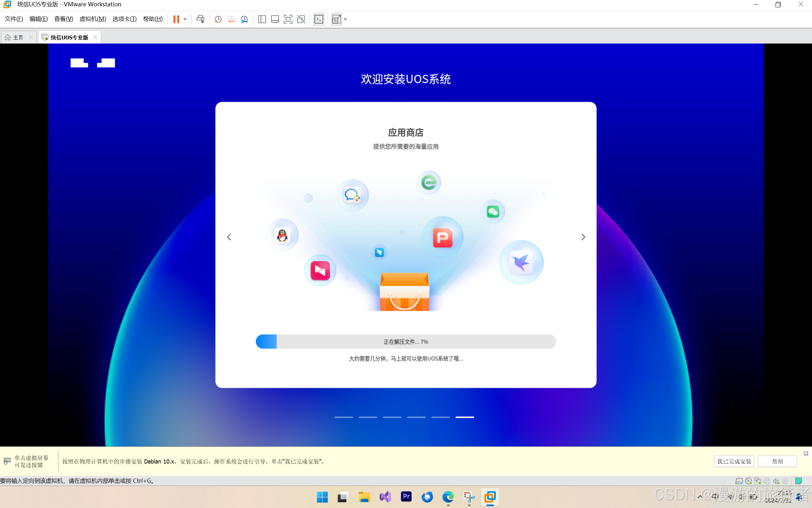Screen dimensions: 812x508
Task: Jump to the second slide indicator
Action: [368, 417]
